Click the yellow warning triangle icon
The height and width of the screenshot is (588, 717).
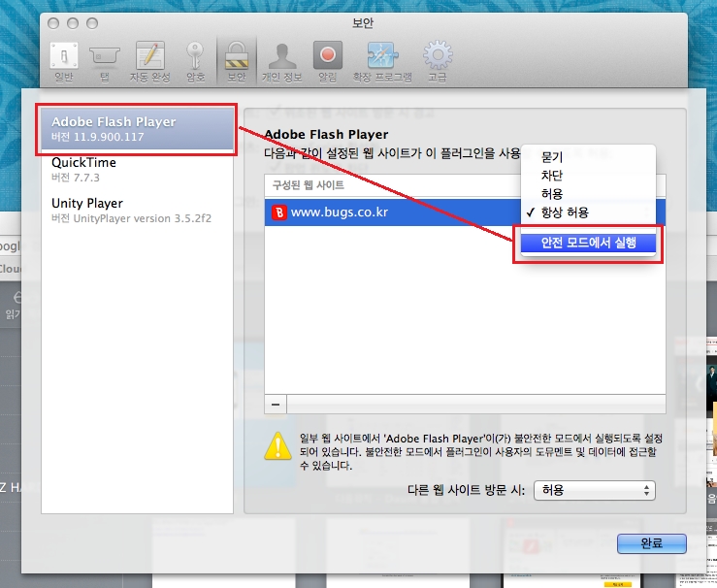[277, 445]
